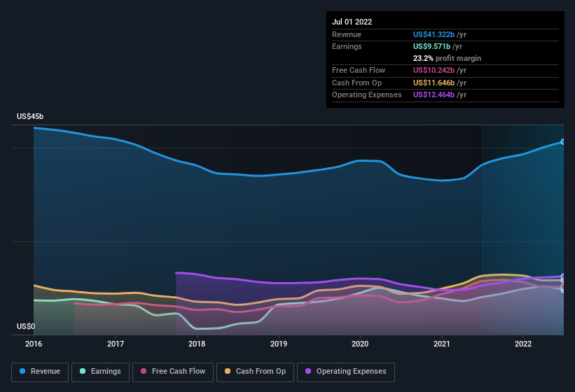Click the teal Earnings legend dot
The image size is (575, 392).
[x=83, y=372]
